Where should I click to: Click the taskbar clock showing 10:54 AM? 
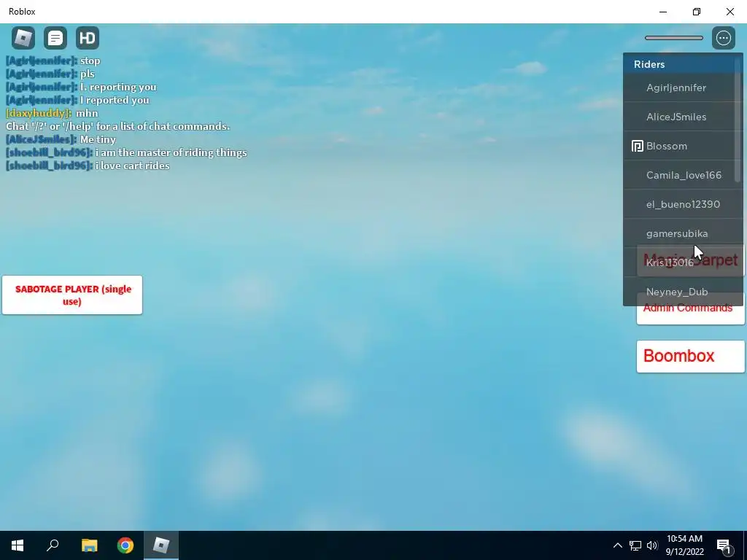[x=684, y=545]
